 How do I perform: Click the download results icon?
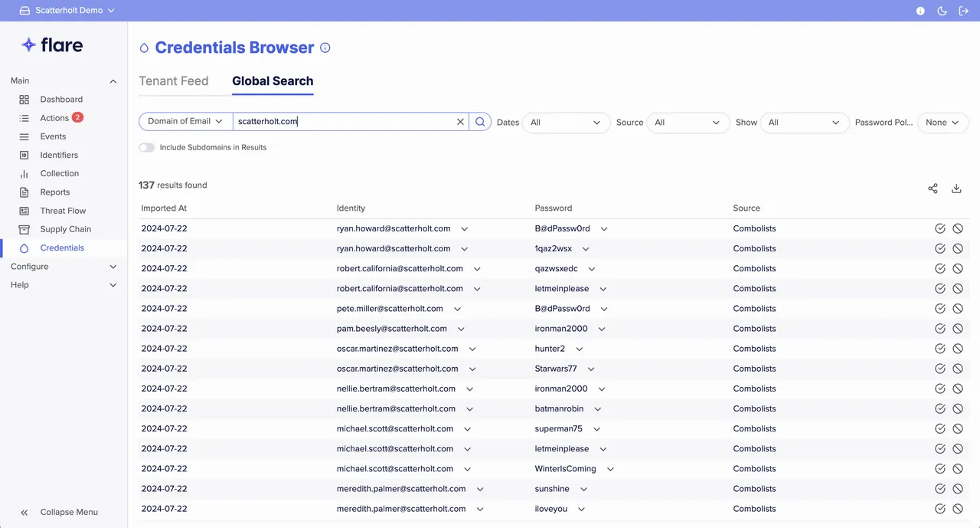point(955,188)
